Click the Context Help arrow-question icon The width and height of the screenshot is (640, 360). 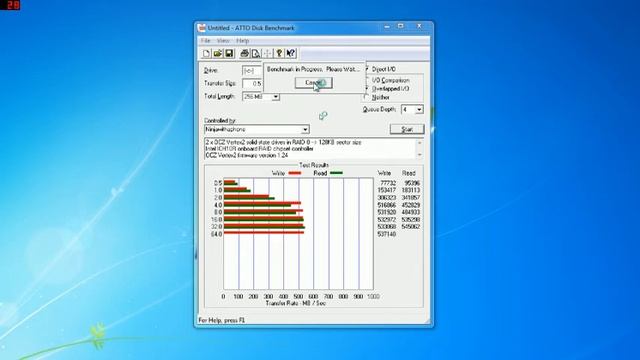(291, 53)
